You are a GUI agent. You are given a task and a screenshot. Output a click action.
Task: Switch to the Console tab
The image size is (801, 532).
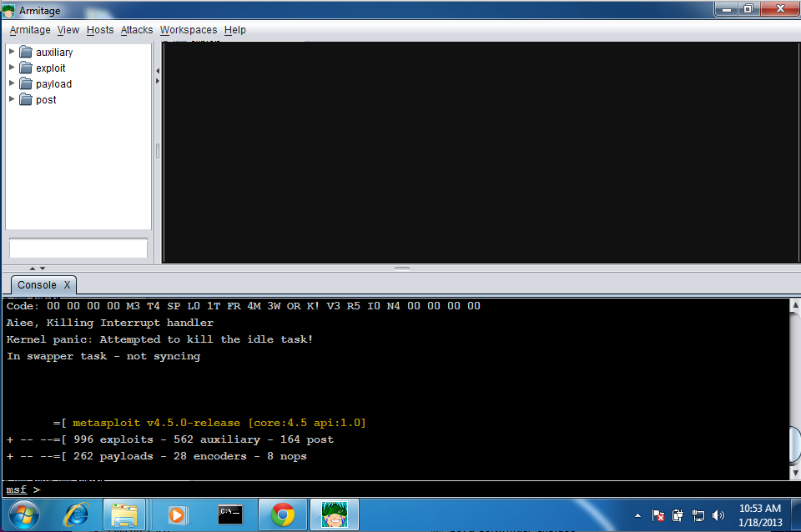(38, 285)
